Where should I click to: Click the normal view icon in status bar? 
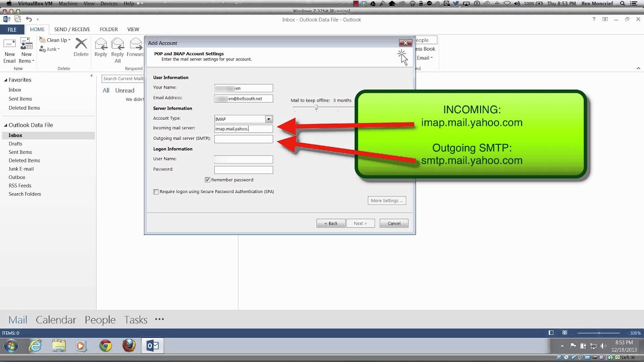pyautogui.click(x=551, y=333)
